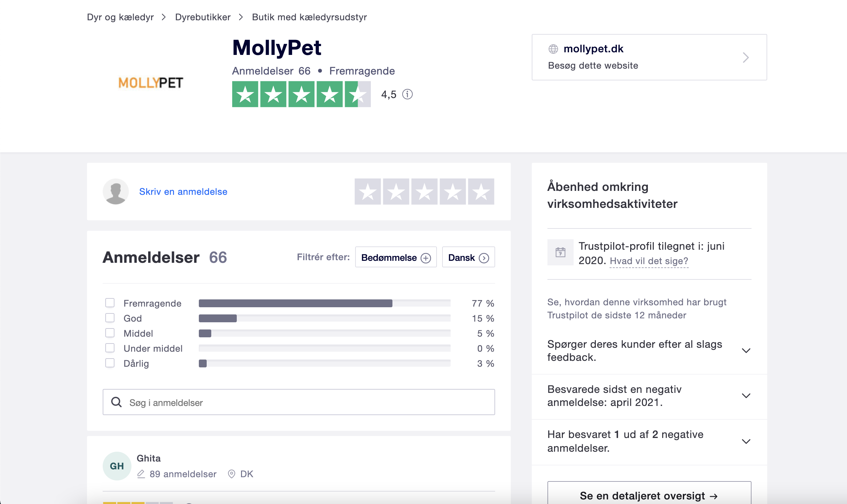Click the GH reviewer avatar for Ghita
The width and height of the screenshot is (847, 504).
(x=116, y=466)
